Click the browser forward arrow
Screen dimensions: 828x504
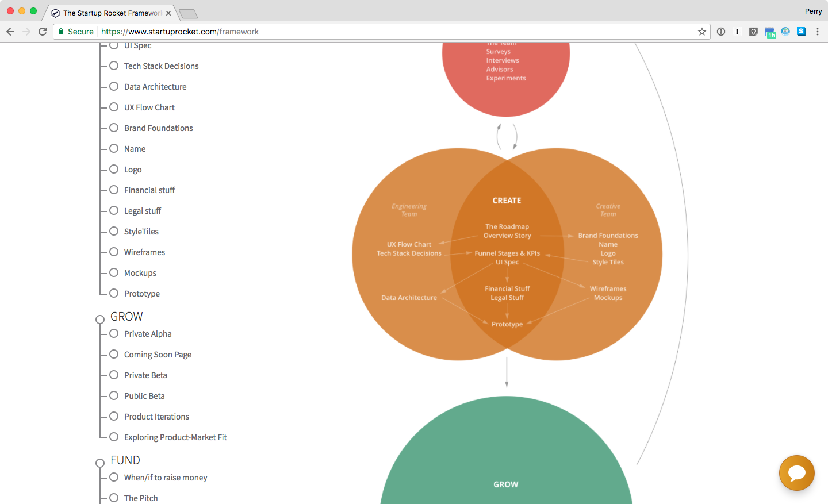(26, 32)
